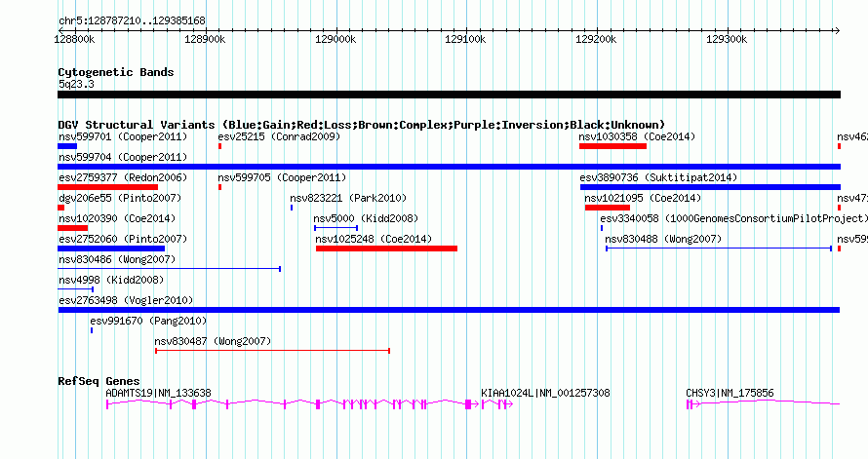Select the nsv830488 blue interval line
The height and width of the screenshot is (459, 868).
click(719, 249)
